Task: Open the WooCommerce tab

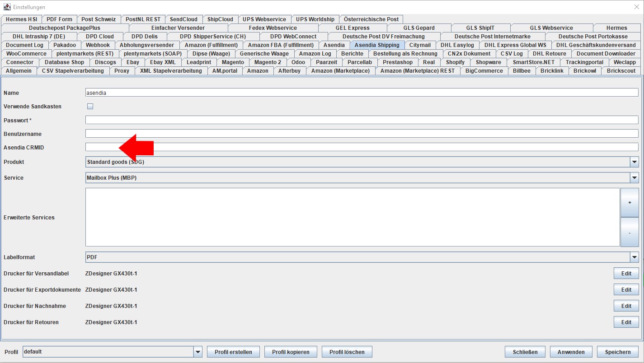Action: [26, 54]
